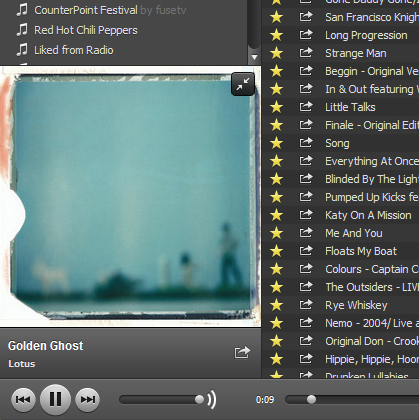Unstar the Little Talks track
The width and height of the screenshot is (419, 420).
click(277, 107)
